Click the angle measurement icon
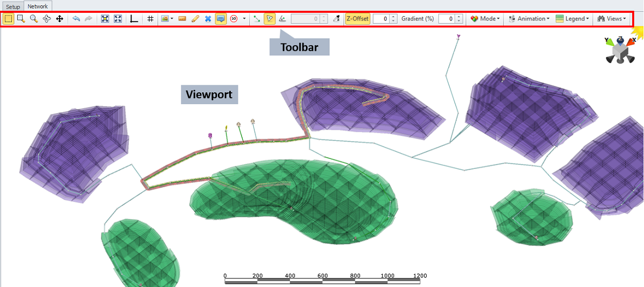Viewport: 644px width, 287px height. point(282,19)
